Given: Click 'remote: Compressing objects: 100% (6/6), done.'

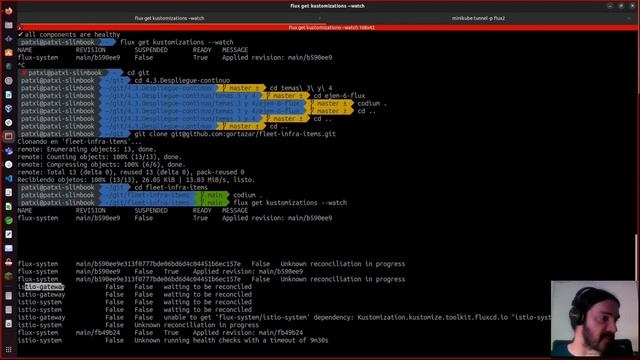Looking at the screenshot, I should coord(101,164).
